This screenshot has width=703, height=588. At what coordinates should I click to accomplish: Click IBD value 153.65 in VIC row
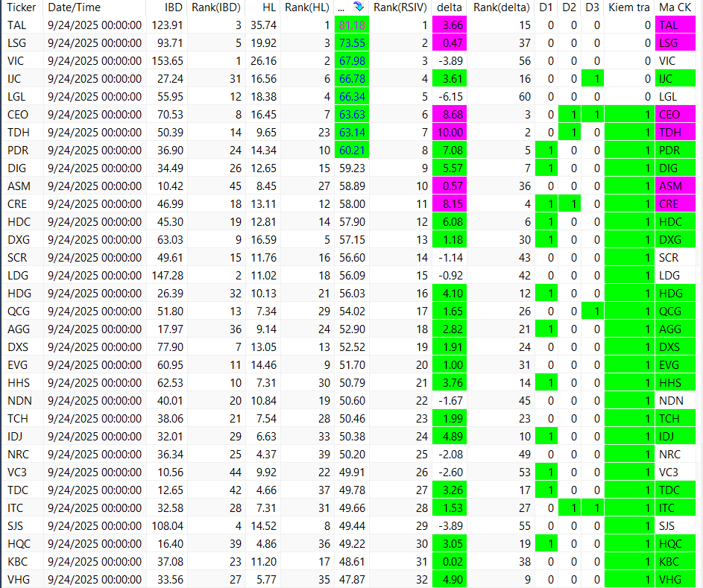(x=167, y=61)
